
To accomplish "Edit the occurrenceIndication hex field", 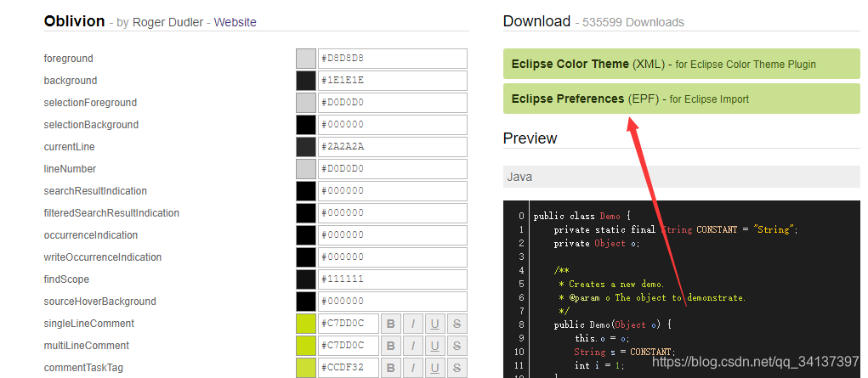I will coord(393,236).
